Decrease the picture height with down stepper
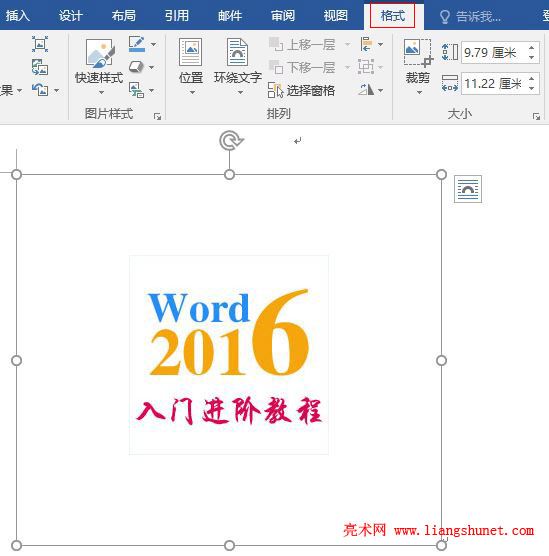The width and height of the screenshot is (549, 556). 532,57
